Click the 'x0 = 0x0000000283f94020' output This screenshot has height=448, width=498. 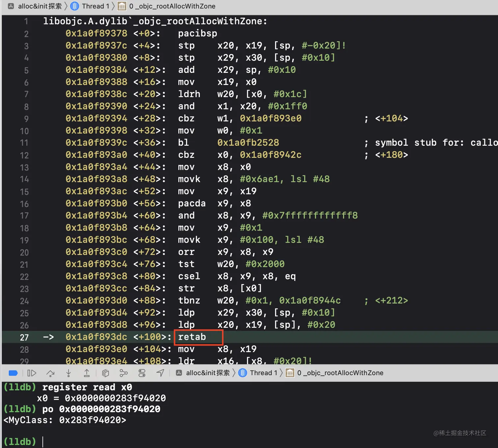[x=101, y=398]
